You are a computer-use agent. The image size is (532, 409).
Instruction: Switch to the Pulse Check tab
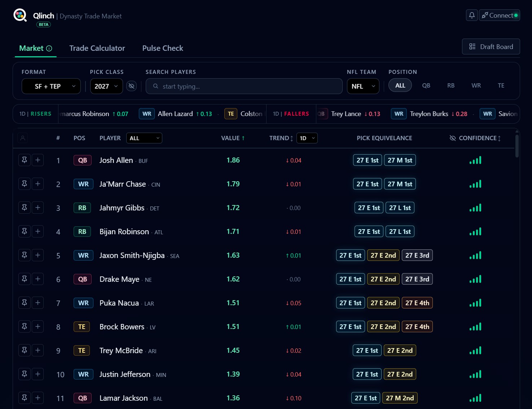click(x=163, y=48)
